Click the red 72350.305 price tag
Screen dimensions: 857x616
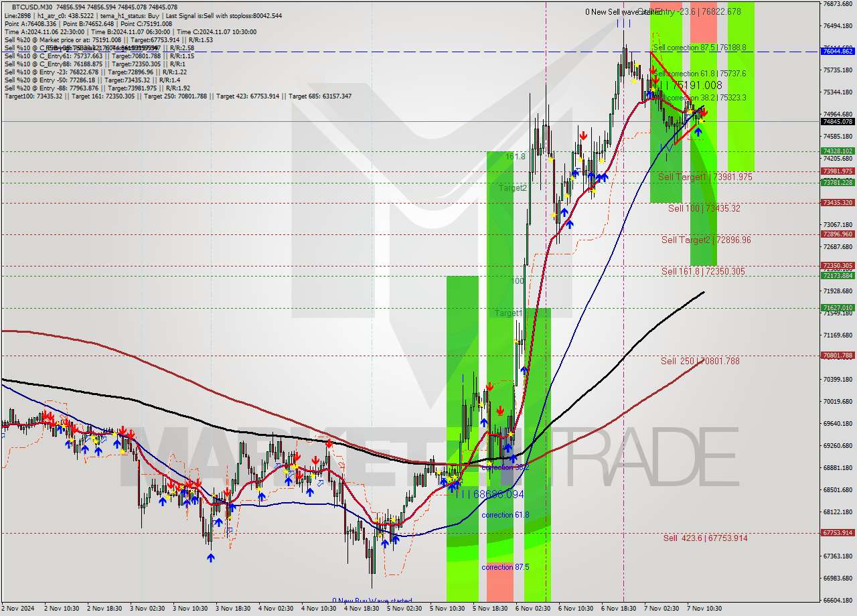[x=838, y=266]
